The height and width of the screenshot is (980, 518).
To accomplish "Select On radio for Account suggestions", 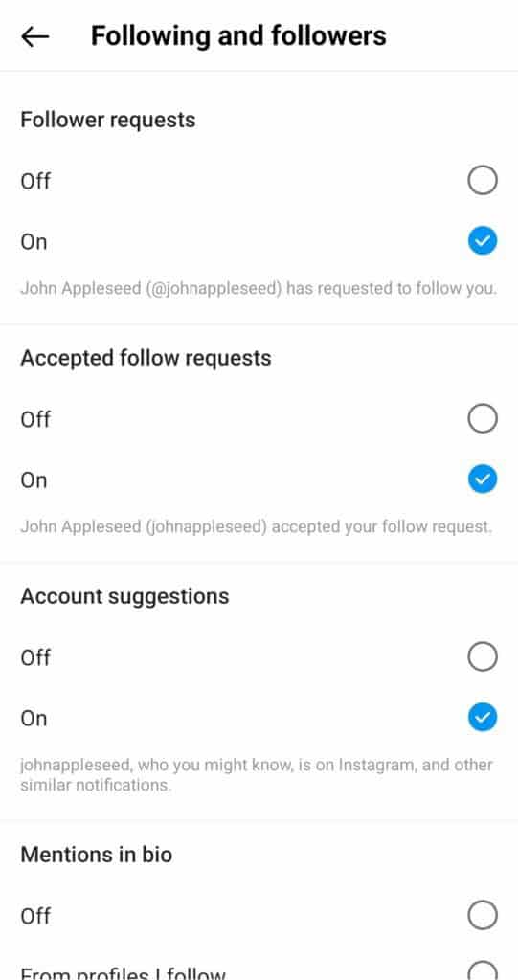I will (x=483, y=718).
